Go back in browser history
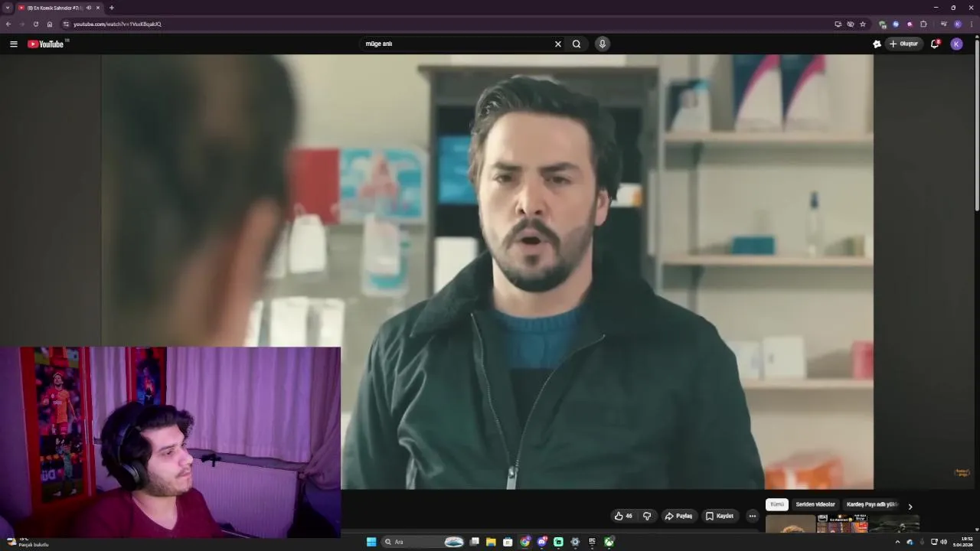 click(x=8, y=24)
